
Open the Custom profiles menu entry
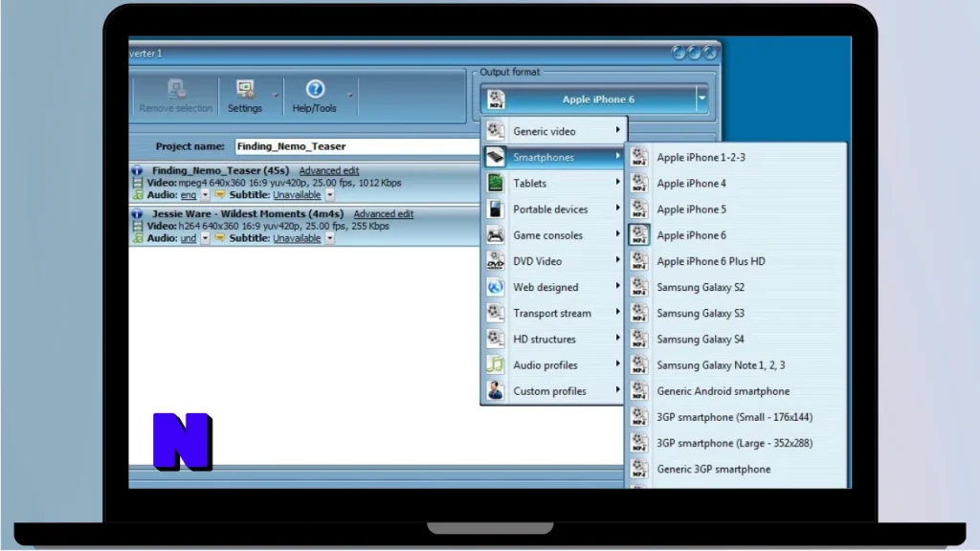[553, 390]
